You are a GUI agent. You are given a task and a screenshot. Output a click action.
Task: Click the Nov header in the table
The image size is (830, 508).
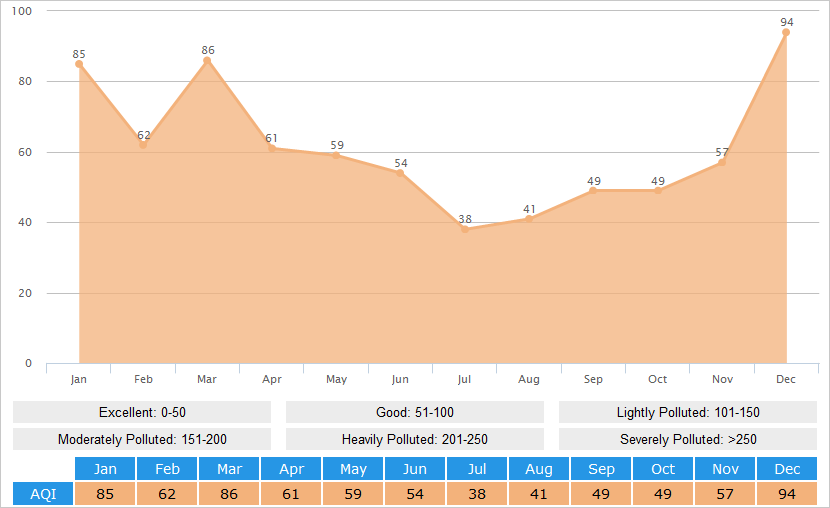tap(725, 469)
